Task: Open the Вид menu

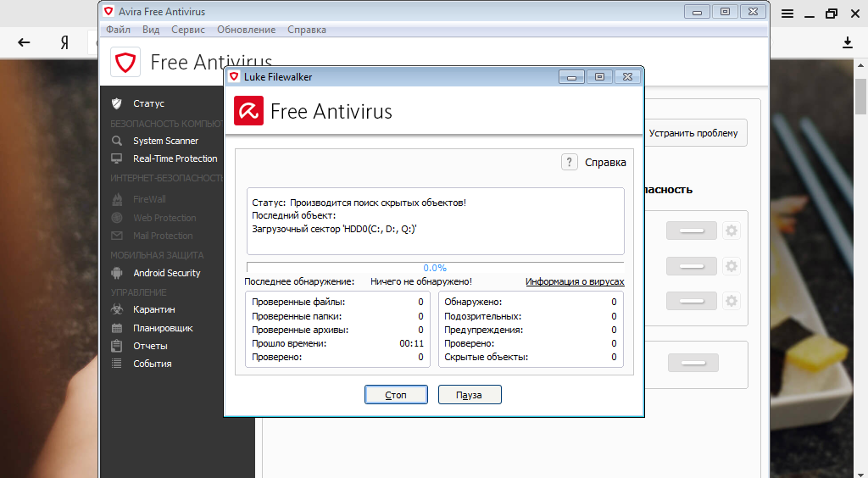Action: coord(151,30)
